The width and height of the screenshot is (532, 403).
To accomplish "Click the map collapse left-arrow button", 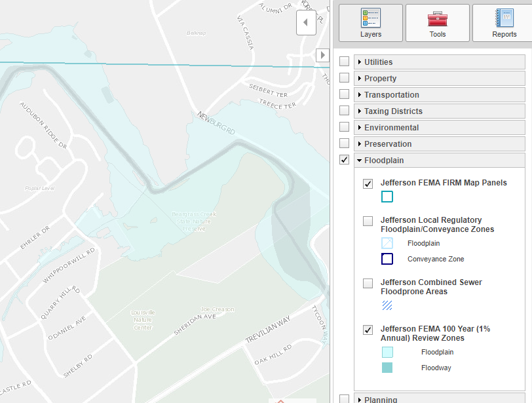I will tap(306, 23).
